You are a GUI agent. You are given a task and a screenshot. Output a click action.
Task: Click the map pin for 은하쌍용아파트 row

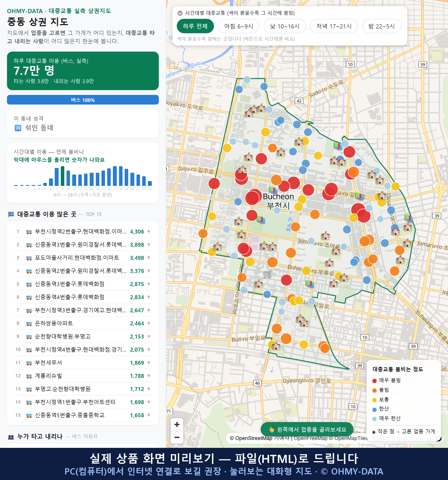[149, 323]
